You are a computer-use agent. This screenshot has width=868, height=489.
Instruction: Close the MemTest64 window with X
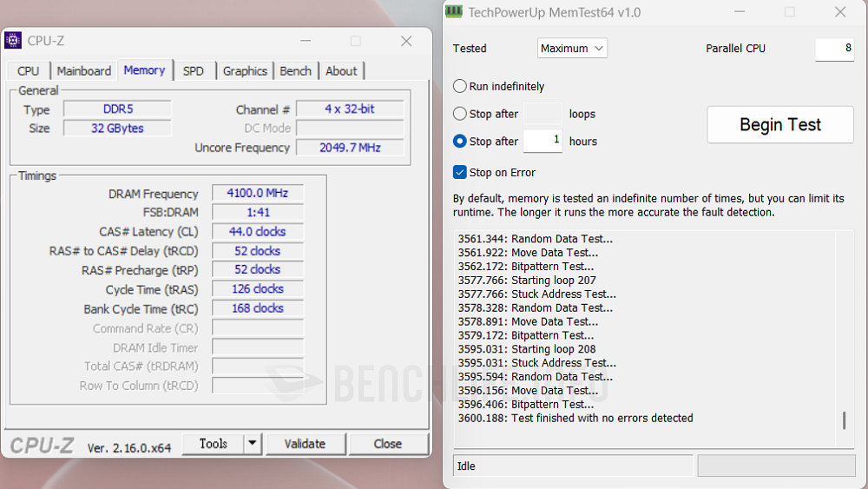tap(840, 11)
